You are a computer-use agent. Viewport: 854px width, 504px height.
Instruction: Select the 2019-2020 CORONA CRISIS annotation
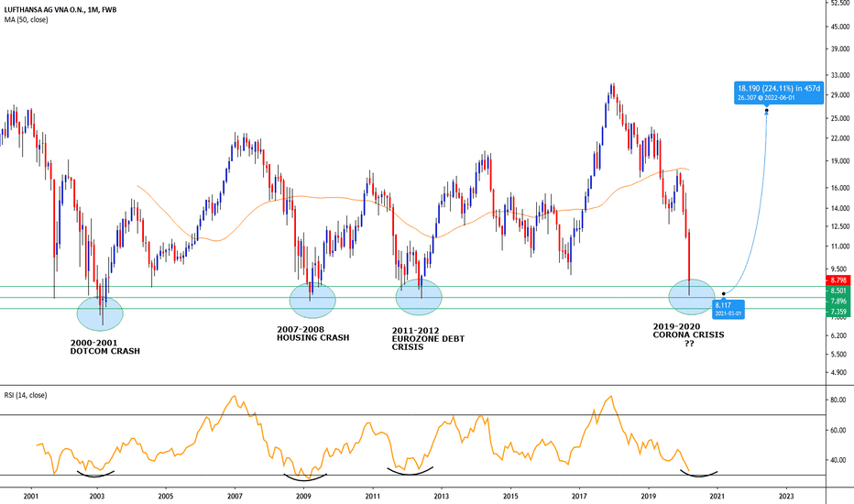click(x=689, y=334)
